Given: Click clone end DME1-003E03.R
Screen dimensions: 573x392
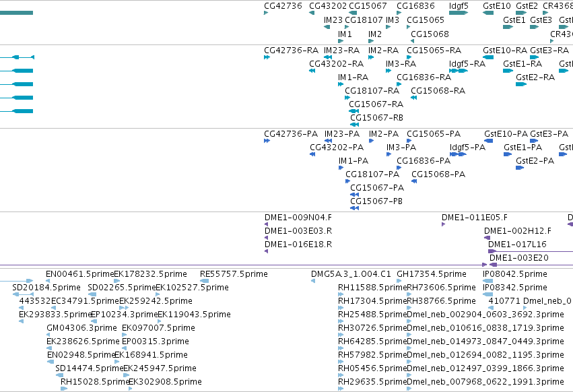Looking at the screenshot, I should [x=298, y=231].
